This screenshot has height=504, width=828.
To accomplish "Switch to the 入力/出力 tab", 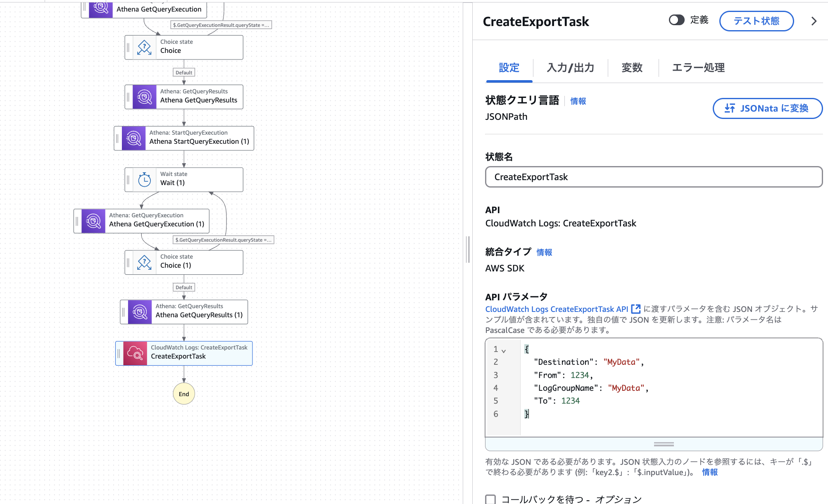I will [570, 67].
